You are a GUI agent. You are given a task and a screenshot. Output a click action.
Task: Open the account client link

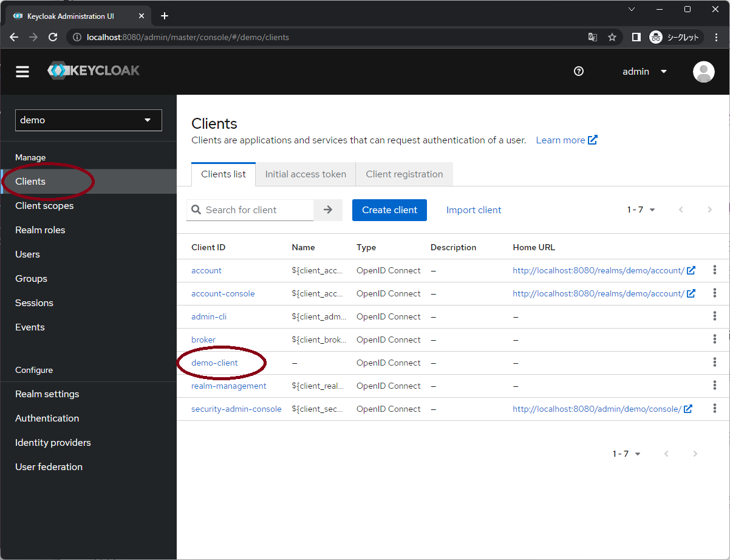pos(206,270)
